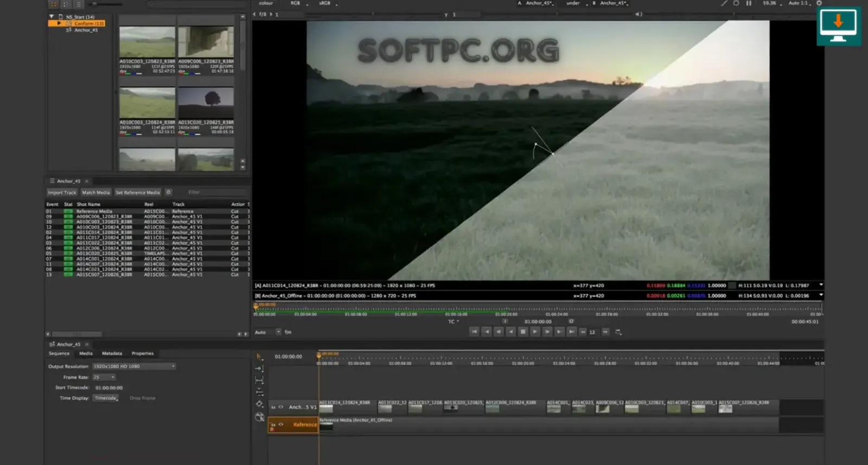Open Time Display Timecode dropdown
The height and width of the screenshot is (465, 868).
[x=106, y=398]
